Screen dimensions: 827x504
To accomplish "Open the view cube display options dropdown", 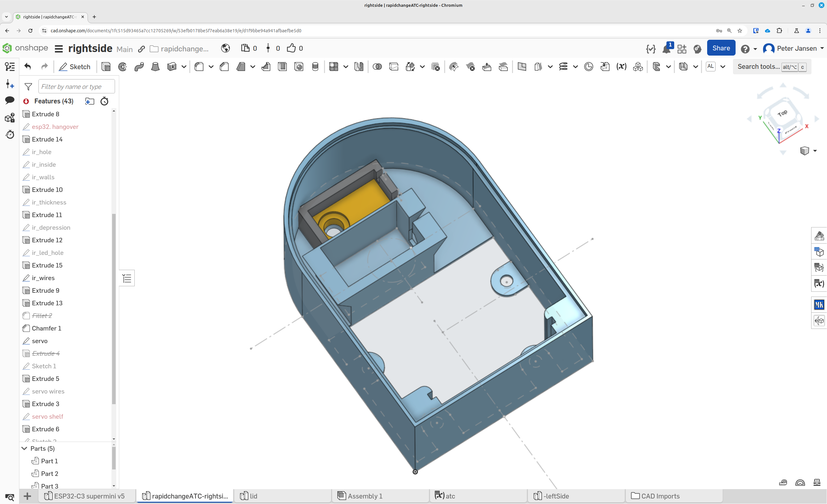I will 815,151.
